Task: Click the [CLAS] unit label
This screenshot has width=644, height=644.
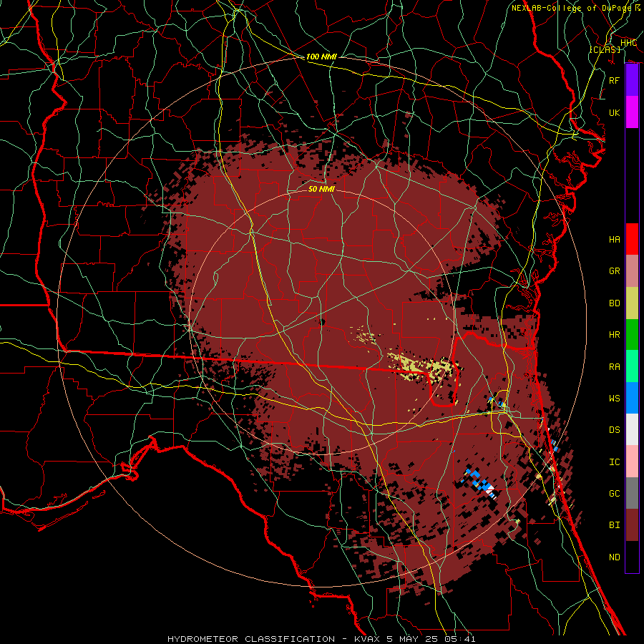Action: click(605, 49)
